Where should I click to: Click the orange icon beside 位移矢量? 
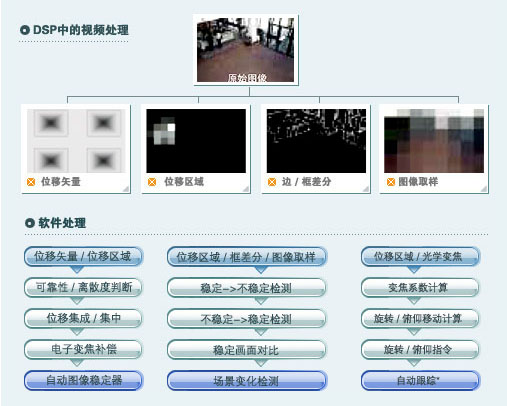pyautogui.click(x=31, y=182)
